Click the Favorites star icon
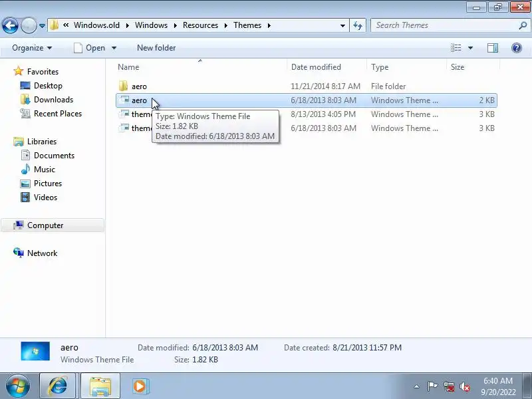The width and height of the screenshot is (532, 399). (x=19, y=71)
